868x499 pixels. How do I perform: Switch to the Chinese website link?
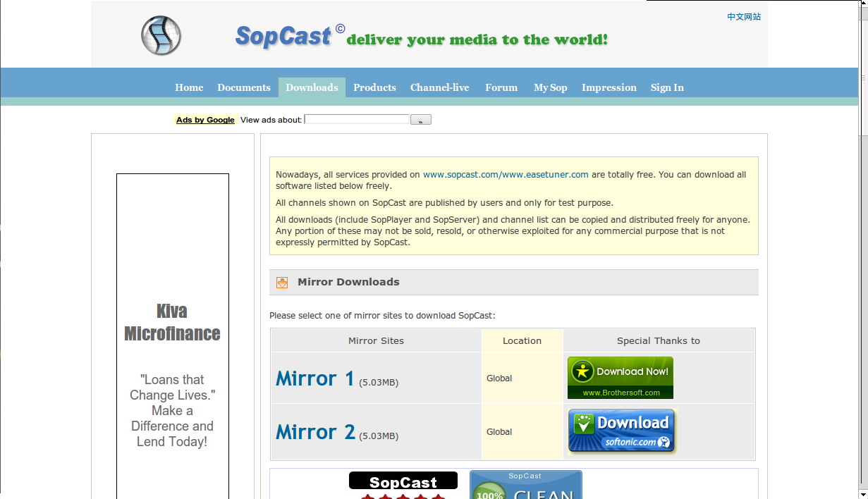744,17
